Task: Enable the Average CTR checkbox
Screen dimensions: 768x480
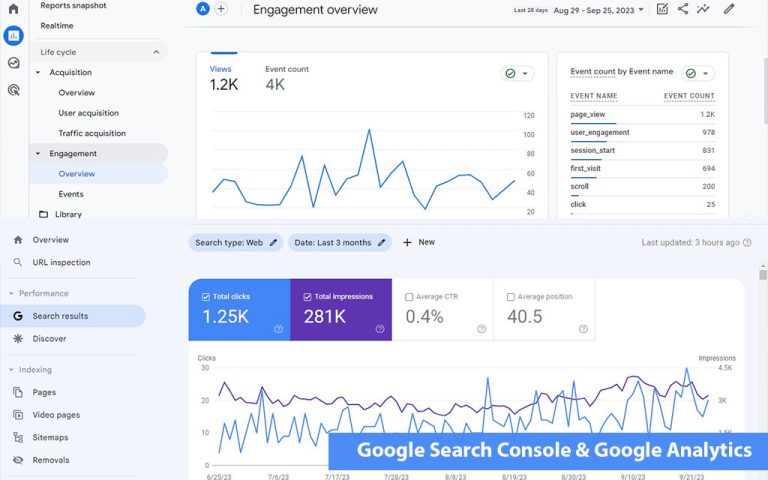Action: click(x=409, y=297)
